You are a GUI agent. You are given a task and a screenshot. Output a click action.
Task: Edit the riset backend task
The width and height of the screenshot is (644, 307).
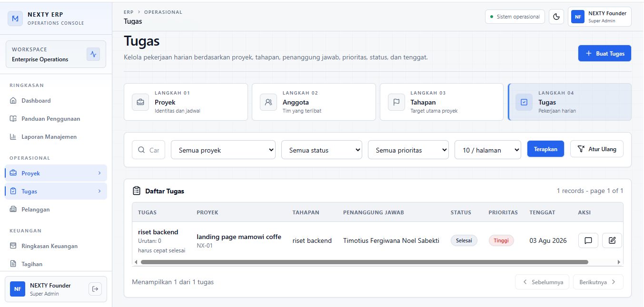(612, 240)
